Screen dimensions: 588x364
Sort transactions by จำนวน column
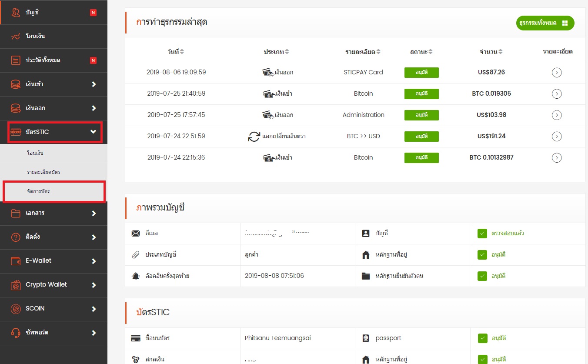(x=491, y=52)
